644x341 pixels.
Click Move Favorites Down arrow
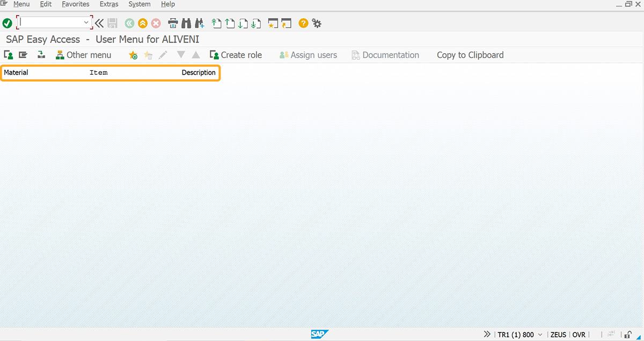[181, 55]
